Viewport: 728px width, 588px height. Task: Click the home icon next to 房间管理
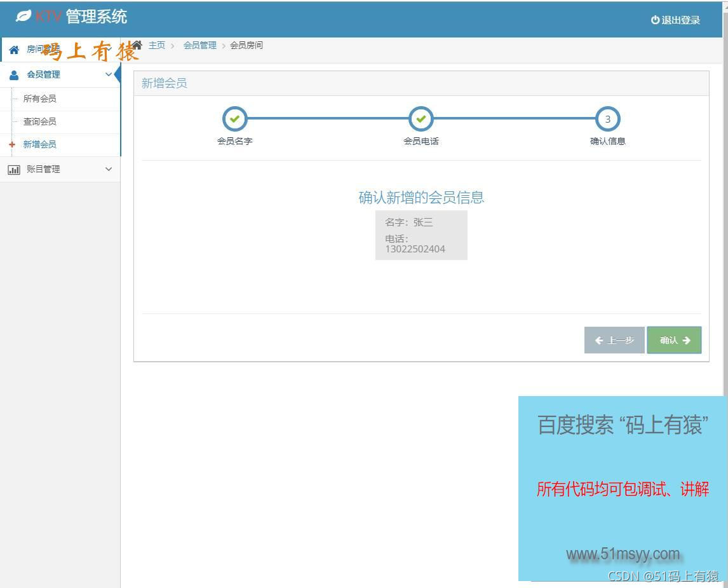[x=14, y=50]
